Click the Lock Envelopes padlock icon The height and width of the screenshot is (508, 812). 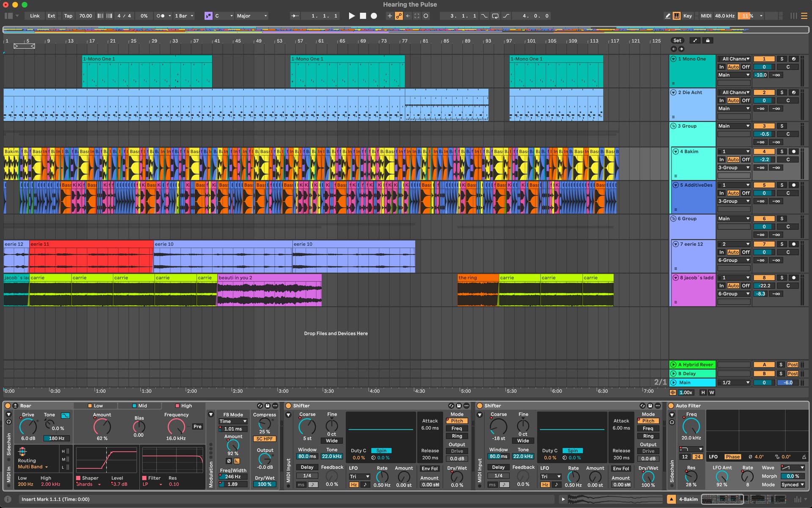pyautogui.click(x=708, y=41)
